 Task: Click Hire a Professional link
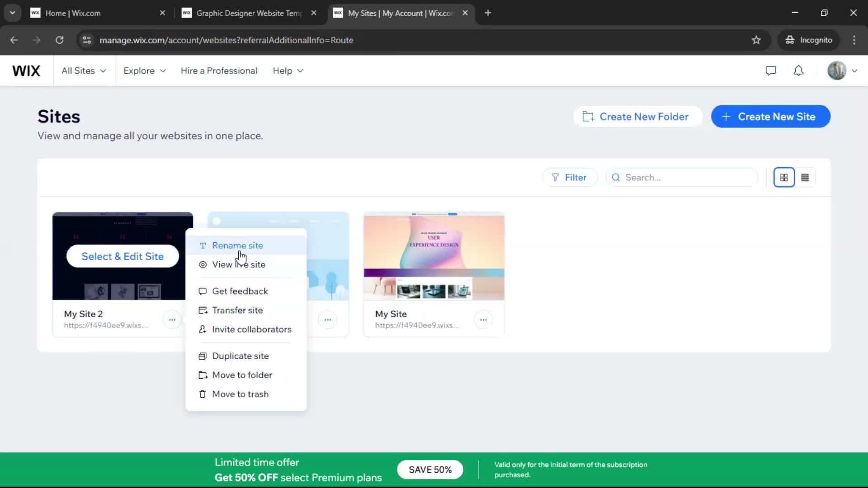219,71
